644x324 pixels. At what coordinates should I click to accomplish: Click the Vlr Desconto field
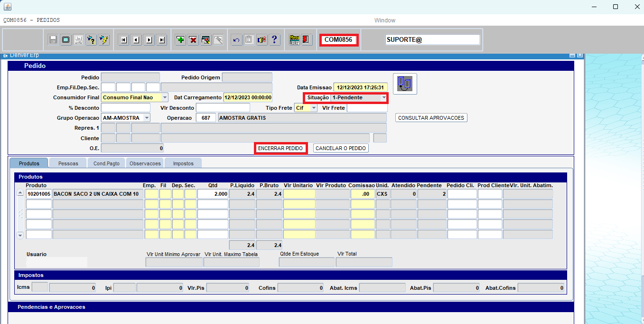[223, 108]
